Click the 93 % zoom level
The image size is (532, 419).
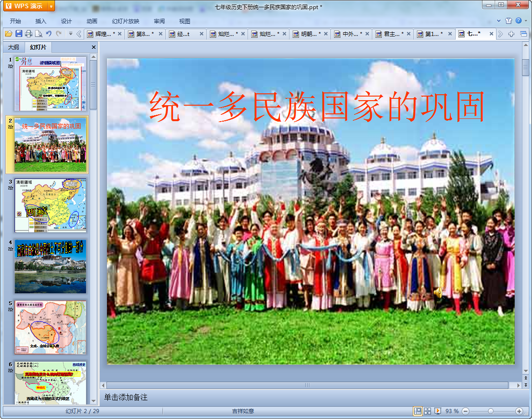coord(452,411)
